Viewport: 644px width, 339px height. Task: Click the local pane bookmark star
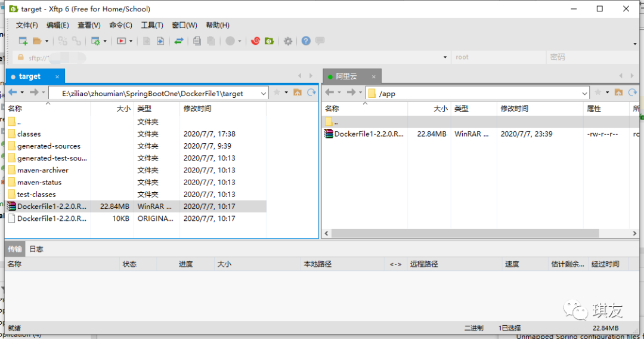(x=277, y=93)
